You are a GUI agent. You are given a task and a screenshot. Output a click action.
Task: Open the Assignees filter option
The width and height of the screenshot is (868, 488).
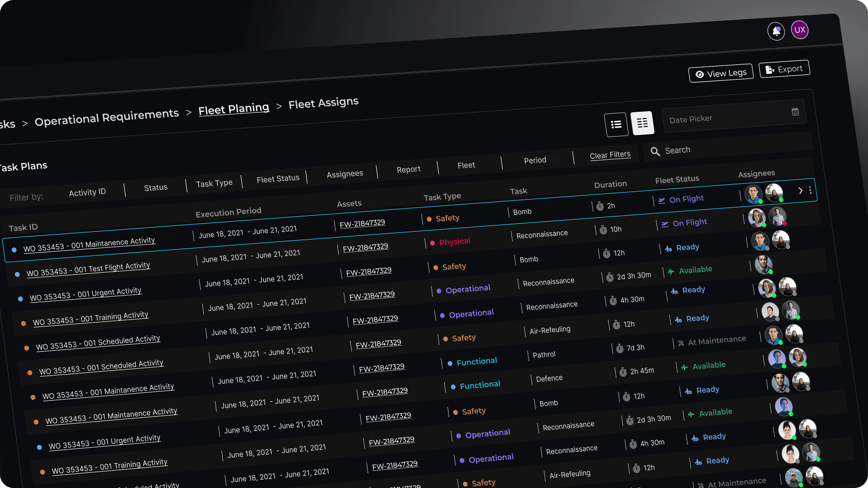coord(345,174)
